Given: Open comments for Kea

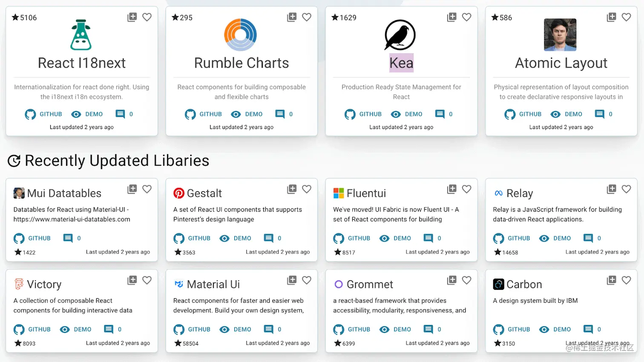Looking at the screenshot, I should (444, 114).
